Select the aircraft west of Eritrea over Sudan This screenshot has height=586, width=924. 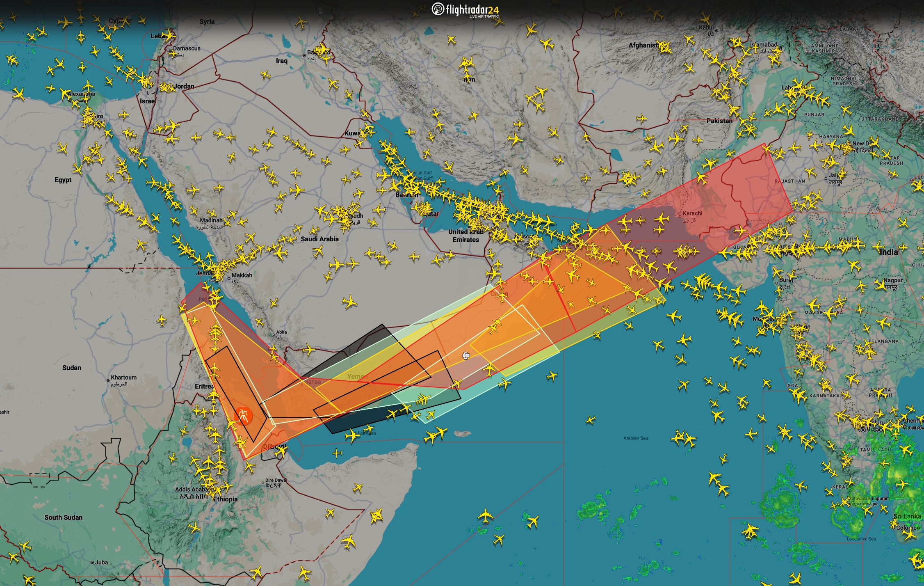pyautogui.click(x=162, y=320)
